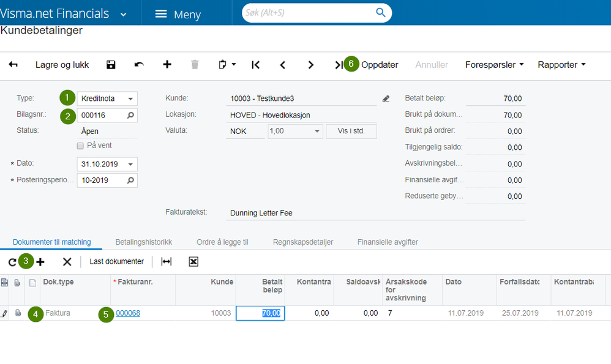Click the export to Excel icon

click(193, 262)
